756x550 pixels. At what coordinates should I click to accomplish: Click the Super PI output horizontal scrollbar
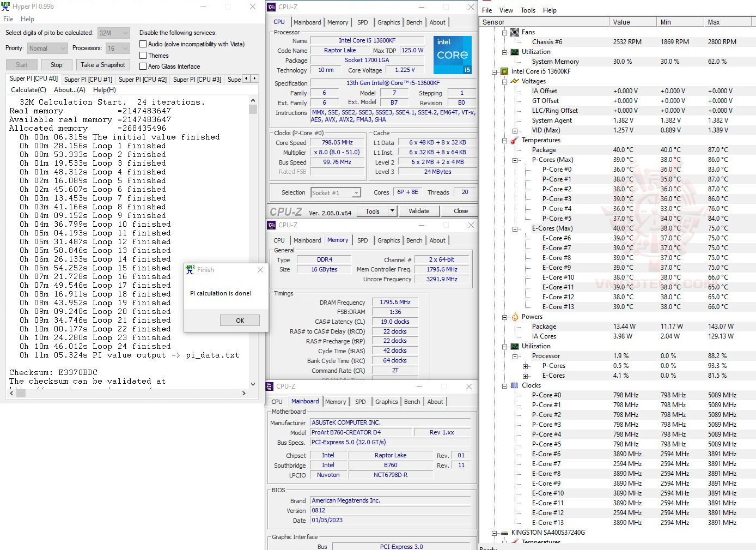click(129, 393)
